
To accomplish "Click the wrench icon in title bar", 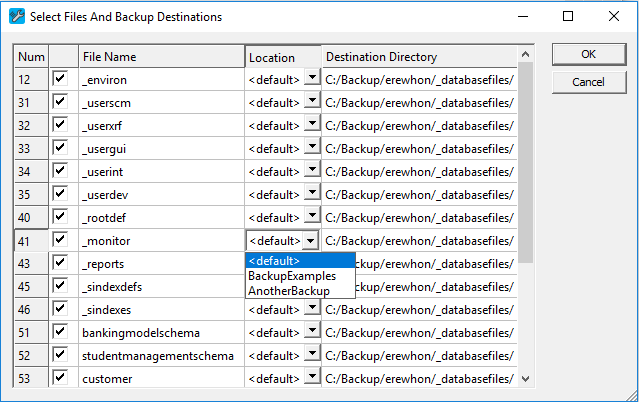I will tap(13, 16).
